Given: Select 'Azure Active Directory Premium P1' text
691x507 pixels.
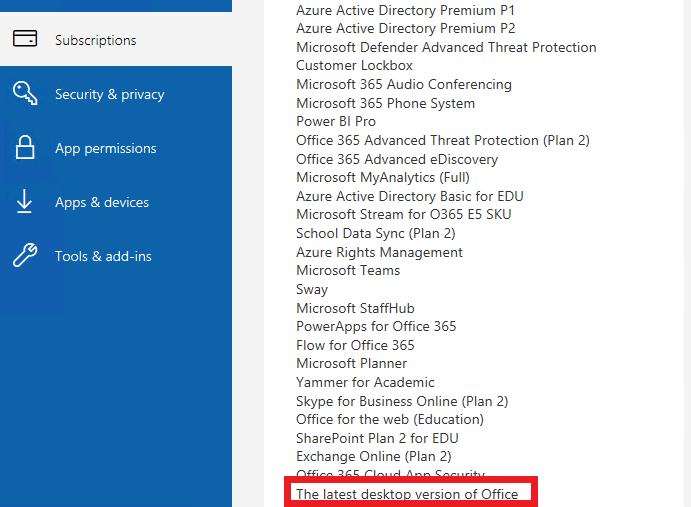Looking at the screenshot, I should 405,10.
